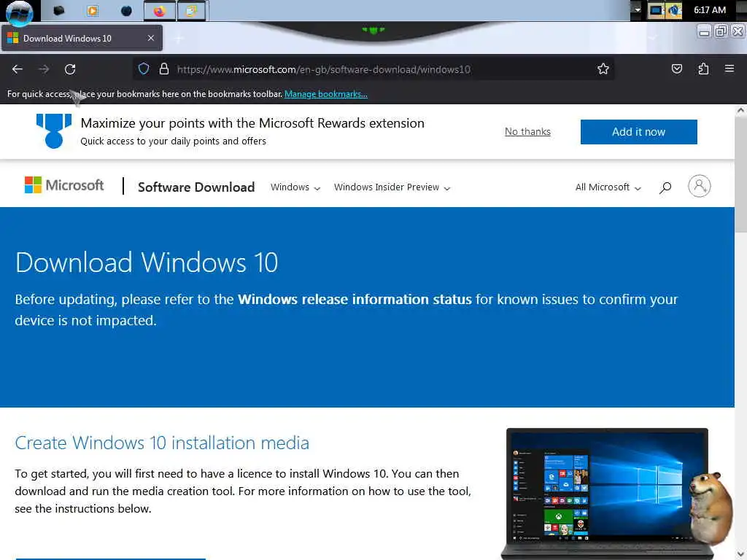Open Windows release information status link

(355, 299)
